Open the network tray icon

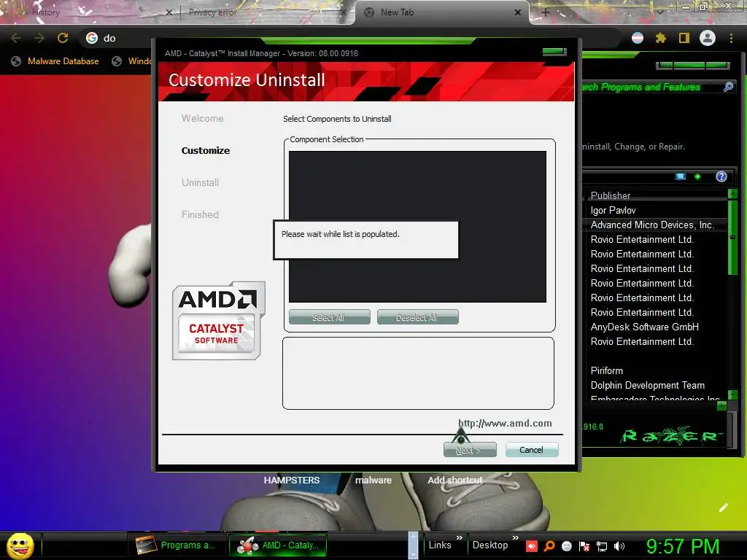tap(602, 546)
